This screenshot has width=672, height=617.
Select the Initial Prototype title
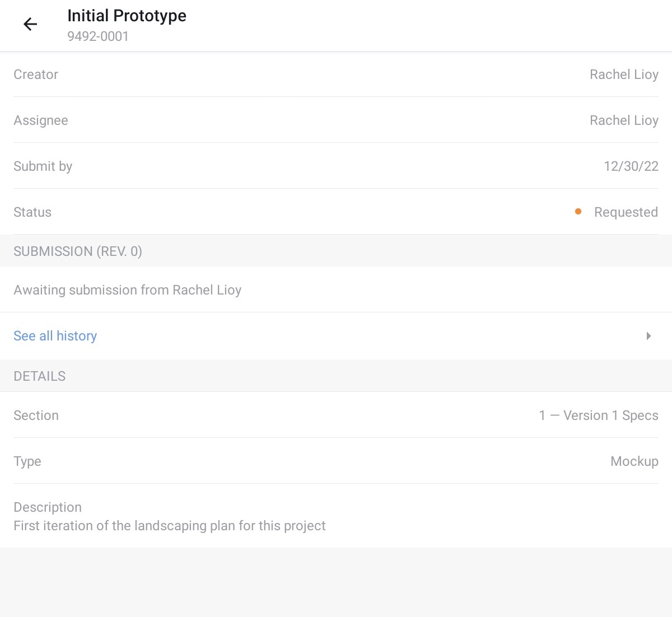pyautogui.click(x=127, y=16)
